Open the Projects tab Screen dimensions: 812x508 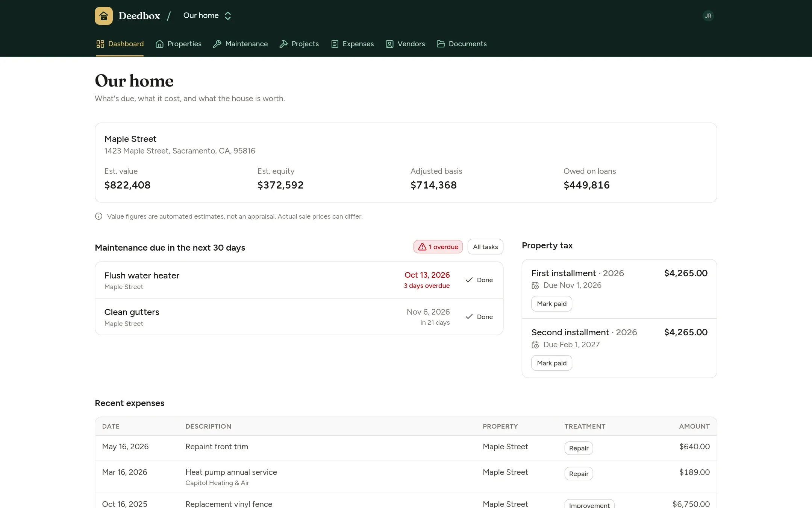[x=299, y=44]
